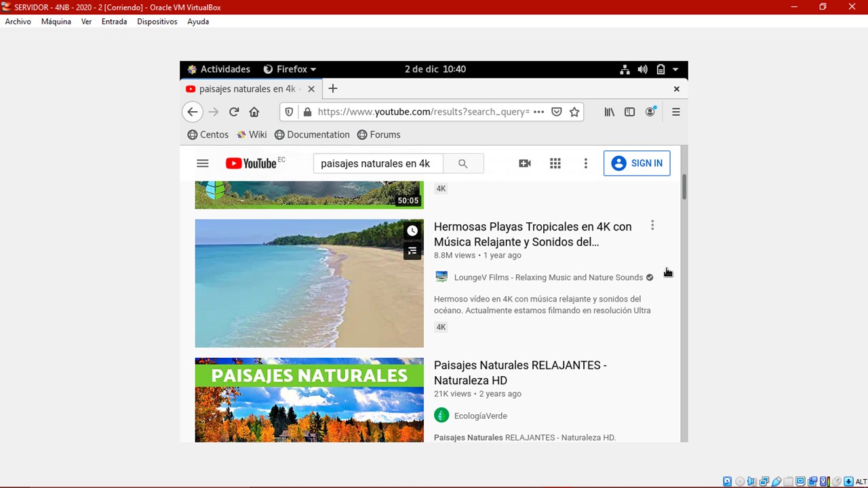Open YouTube apps grid icon
Image resolution: width=868 pixels, height=488 pixels.
click(x=555, y=163)
